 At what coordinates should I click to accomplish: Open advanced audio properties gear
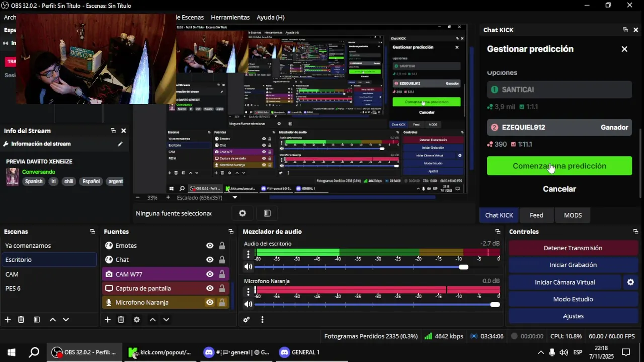246,320
